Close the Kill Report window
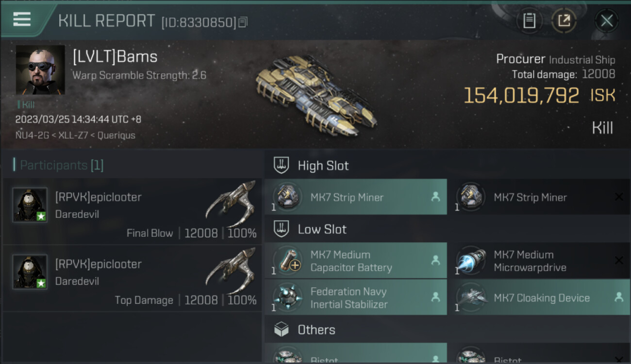The width and height of the screenshot is (631, 364). 607,21
